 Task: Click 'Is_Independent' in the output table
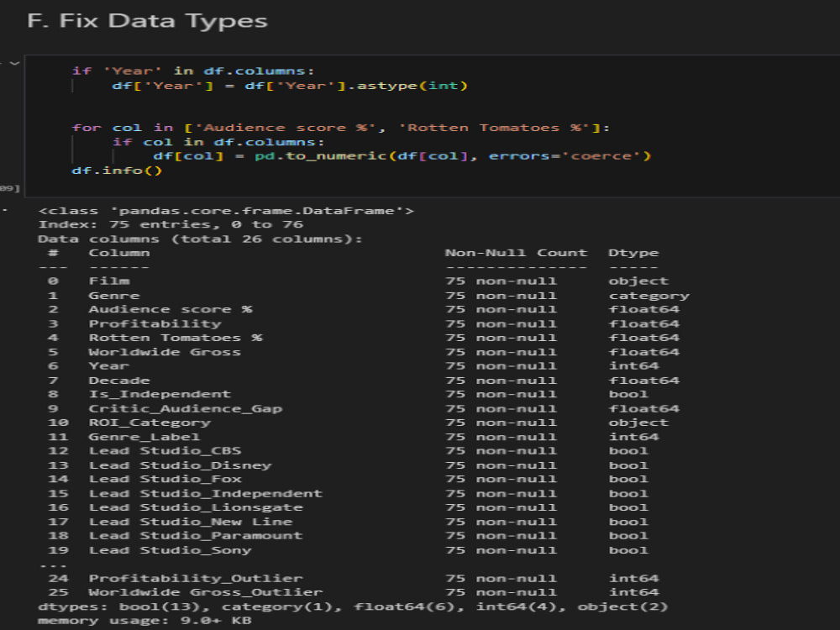tap(160, 394)
